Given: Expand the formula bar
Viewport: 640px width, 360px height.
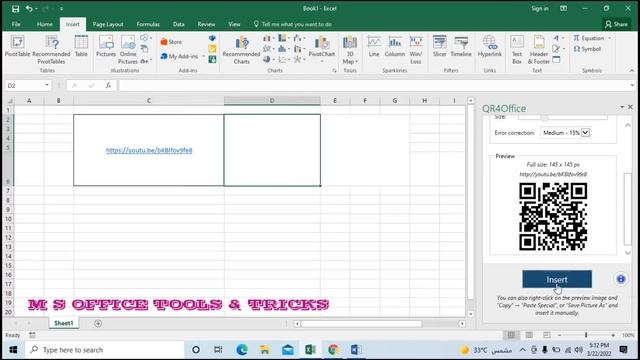Looking at the screenshot, I should point(632,85).
